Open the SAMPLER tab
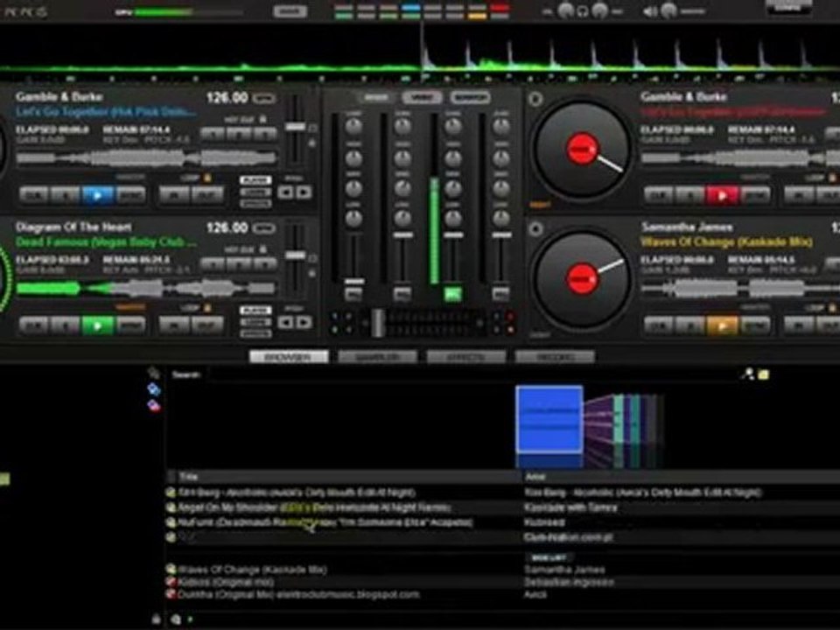 378,357
